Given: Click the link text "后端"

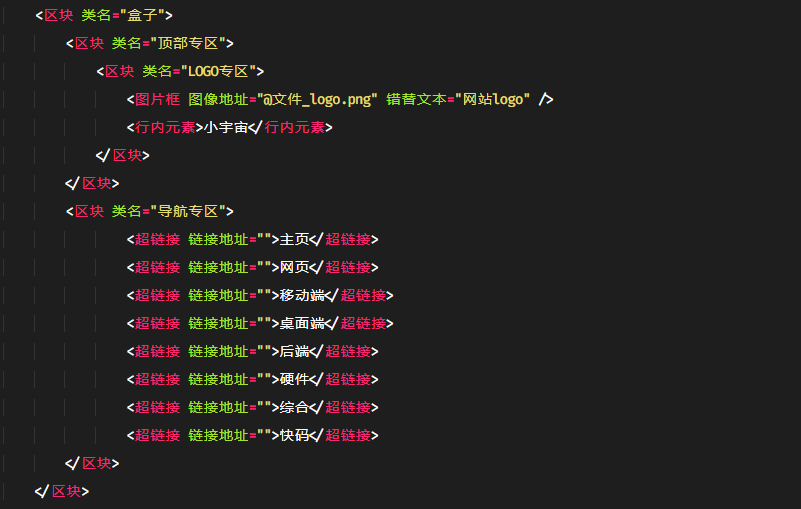Looking at the screenshot, I should pos(294,352).
